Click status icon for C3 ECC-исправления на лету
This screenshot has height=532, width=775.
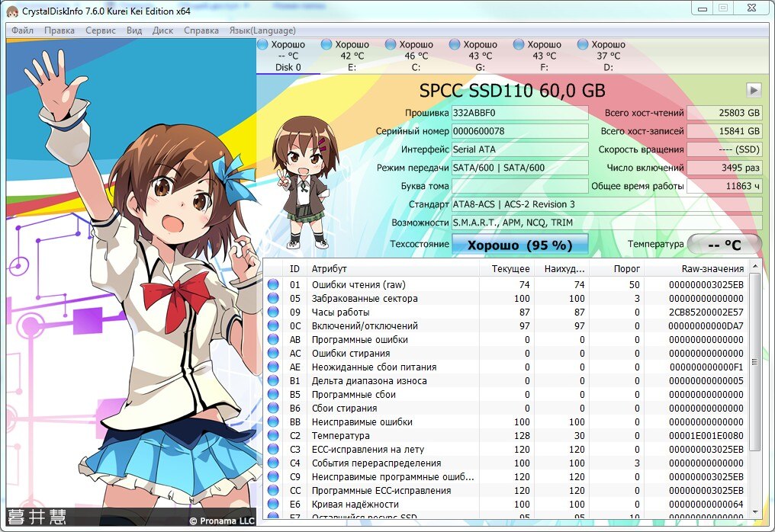coord(273,450)
